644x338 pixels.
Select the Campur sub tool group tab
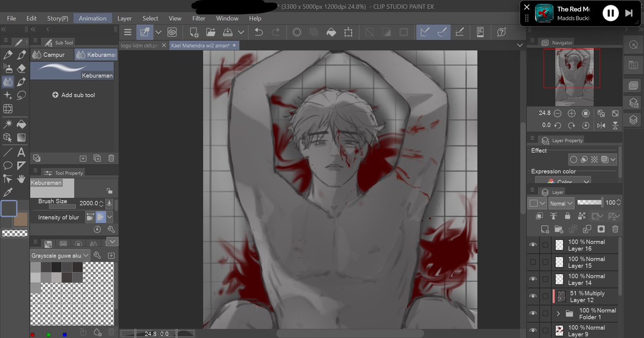click(x=52, y=55)
